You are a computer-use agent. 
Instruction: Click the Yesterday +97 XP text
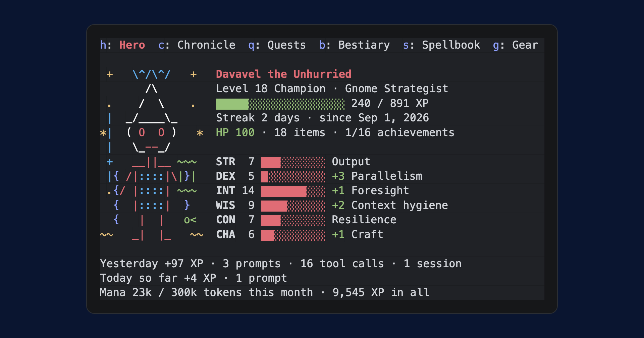pyautogui.click(x=152, y=264)
